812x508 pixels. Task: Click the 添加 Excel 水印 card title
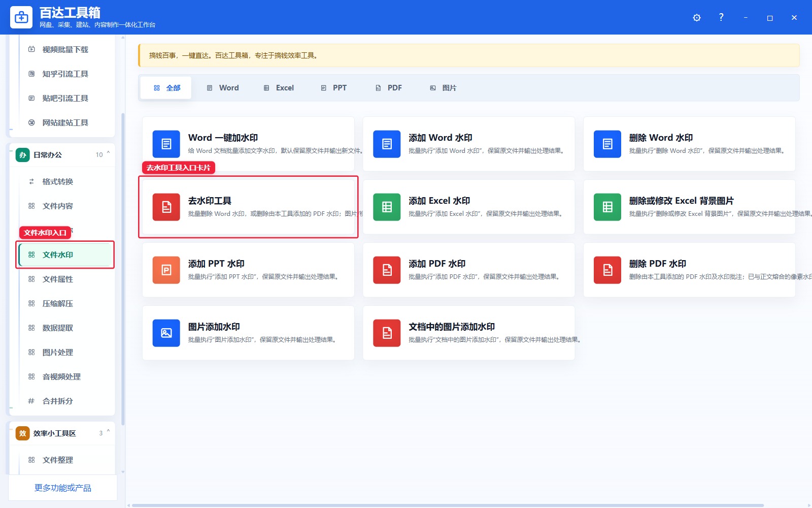click(x=439, y=201)
